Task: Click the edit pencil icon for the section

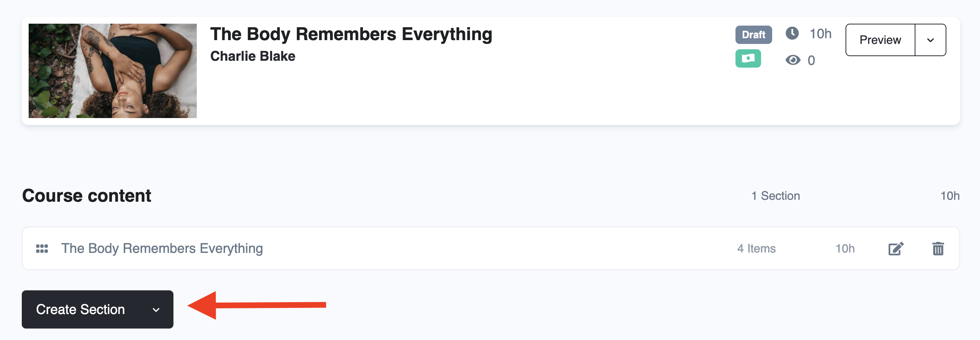Action: coord(896,249)
